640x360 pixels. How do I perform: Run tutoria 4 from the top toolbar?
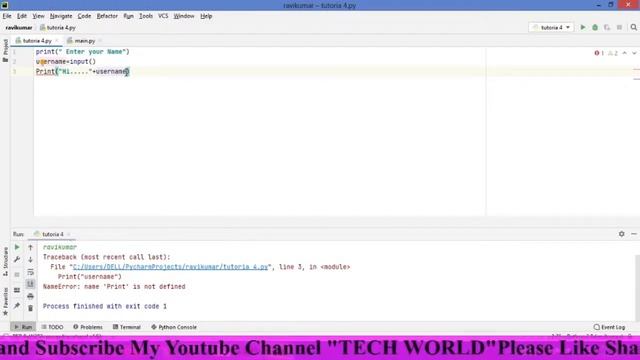(583, 27)
